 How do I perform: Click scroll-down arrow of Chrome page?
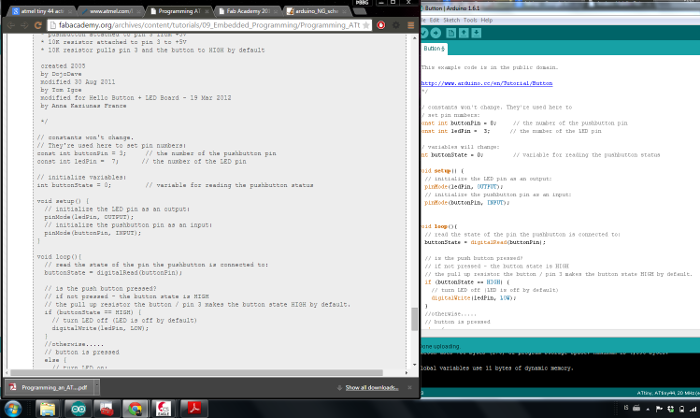(414, 364)
